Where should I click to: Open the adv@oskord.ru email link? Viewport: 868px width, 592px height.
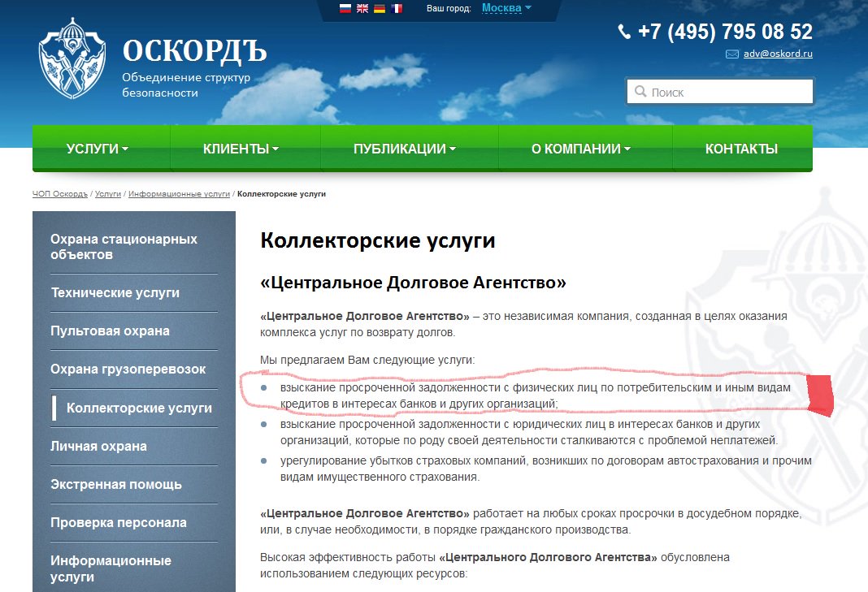pyautogui.click(x=778, y=54)
